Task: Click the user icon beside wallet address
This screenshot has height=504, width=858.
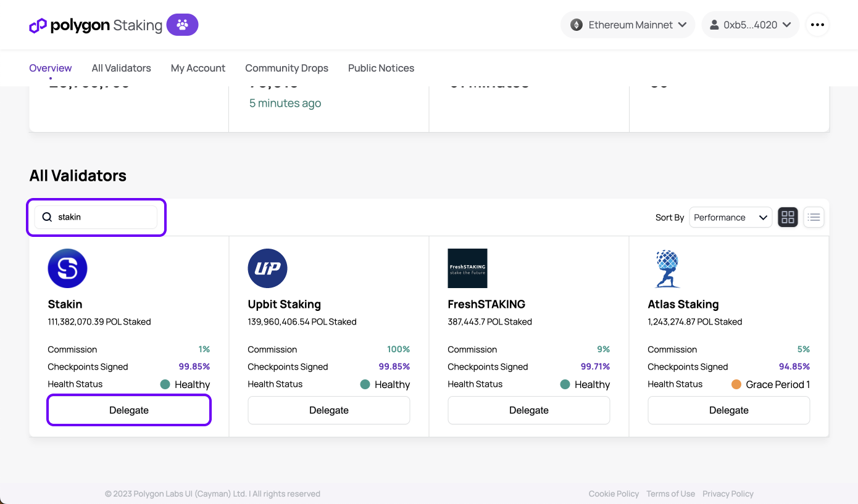Action: (715, 25)
